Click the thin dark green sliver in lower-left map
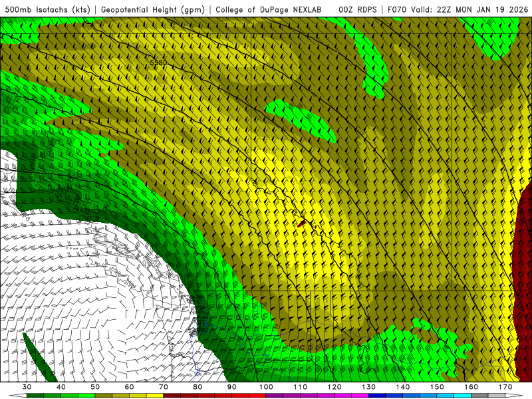This screenshot has height=399, width=532. (40, 357)
